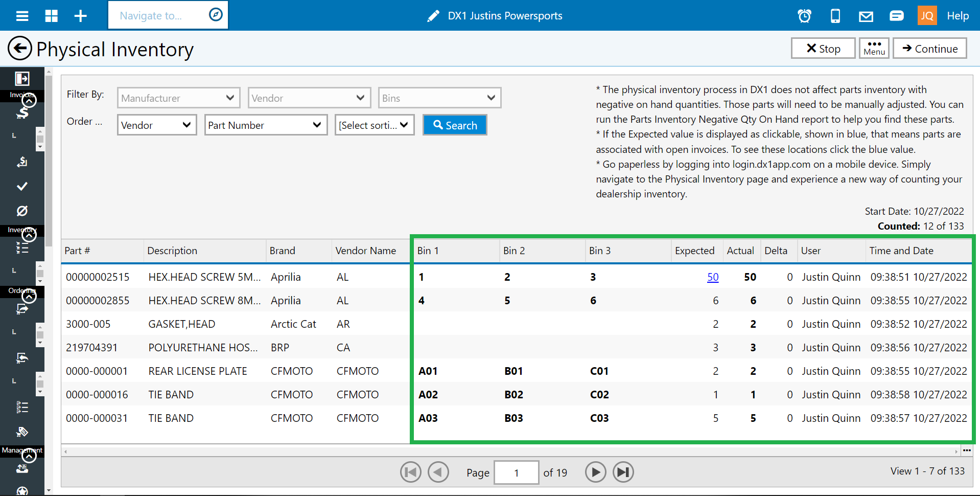Open the Select sorting dropdown
Image resolution: width=980 pixels, height=496 pixels.
click(x=375, y=125)
